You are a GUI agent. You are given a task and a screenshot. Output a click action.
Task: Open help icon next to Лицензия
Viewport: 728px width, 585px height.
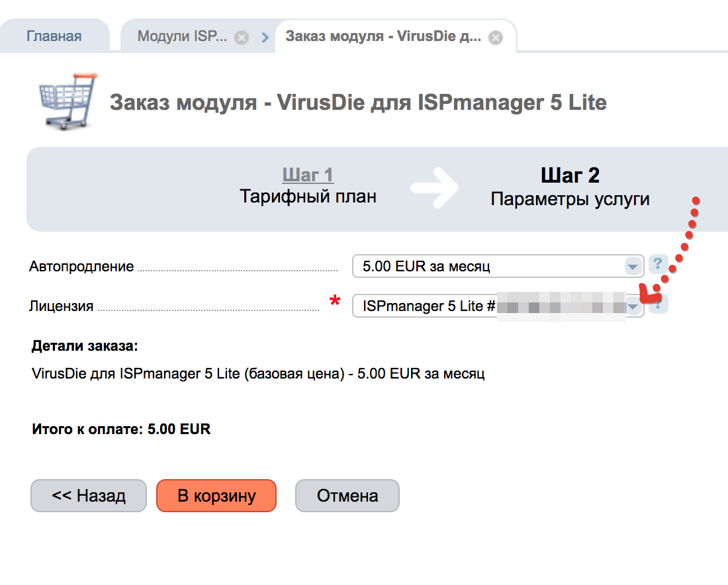[659, 305]
